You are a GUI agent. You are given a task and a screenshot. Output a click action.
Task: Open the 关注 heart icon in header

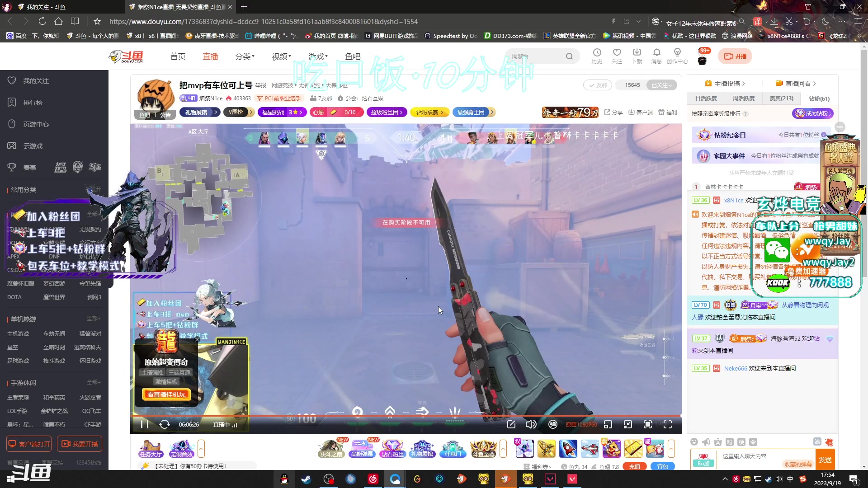[617, 56]
